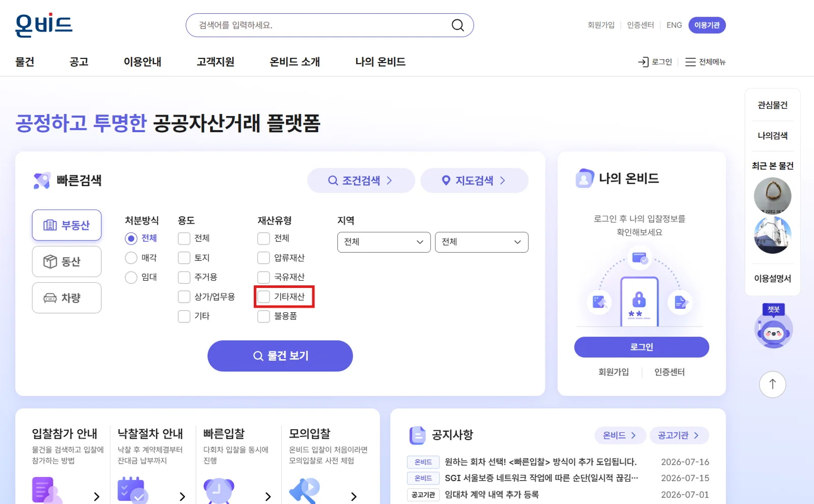Check the 기타재산 checkbox
The height and width of the screenshot is (504, 814).
click(x=264, y=297)
